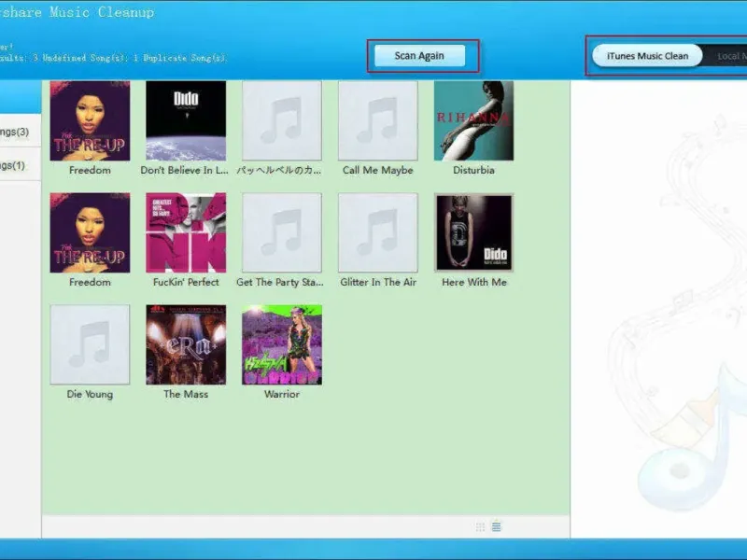Select the Kesha Warrior album cover
Screen dimensions: 747x560
tap(282, 344)
